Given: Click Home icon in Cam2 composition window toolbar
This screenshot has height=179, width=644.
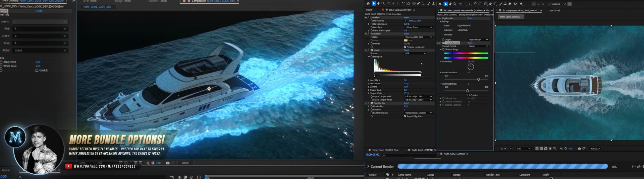Looking at the screenshot, I should [440, 4].
